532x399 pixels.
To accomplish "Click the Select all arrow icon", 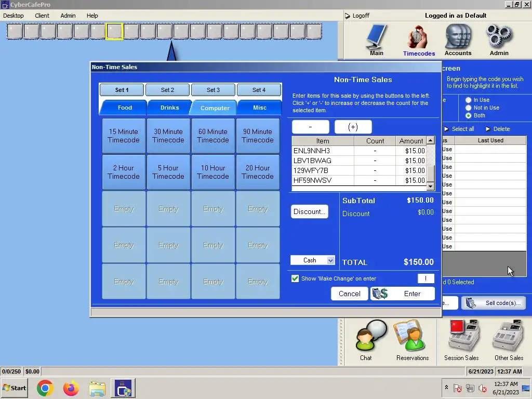I will click(x=446, y=129).
